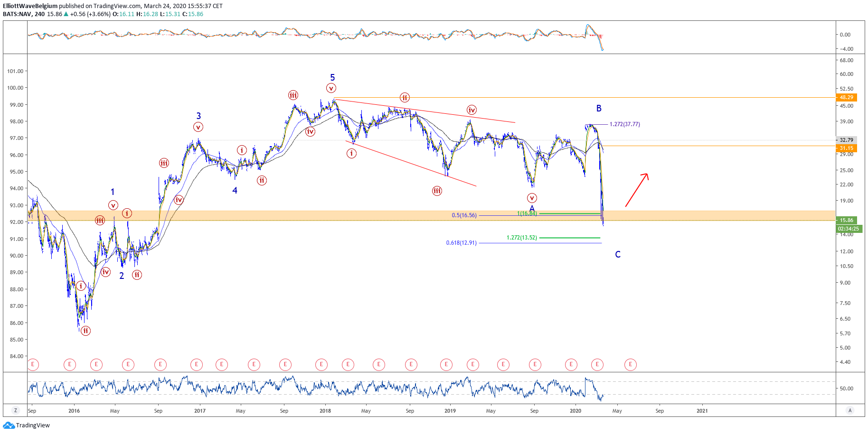This screenshot has height=434, width=868.
Task: Click 68.00 on right price scale
Action: tap(847, 60)
